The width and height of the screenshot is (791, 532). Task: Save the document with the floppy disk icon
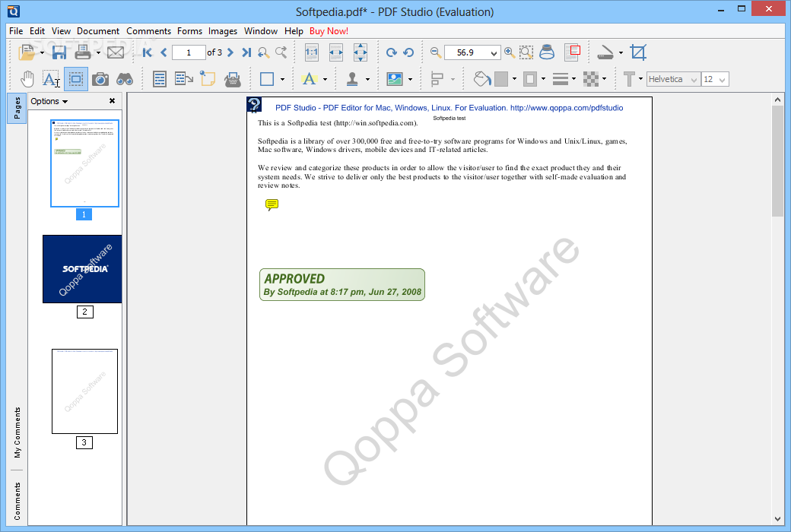(x=59, y=52)
